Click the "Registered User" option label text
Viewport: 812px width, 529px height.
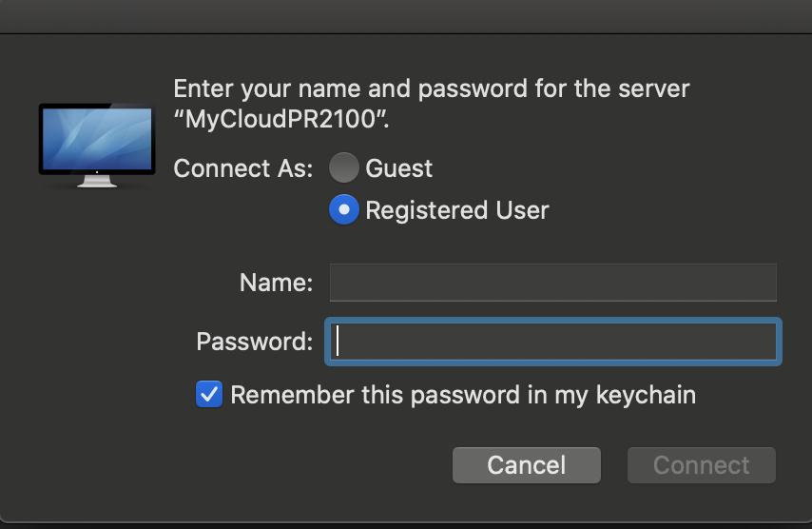click(x=456, y=209)
